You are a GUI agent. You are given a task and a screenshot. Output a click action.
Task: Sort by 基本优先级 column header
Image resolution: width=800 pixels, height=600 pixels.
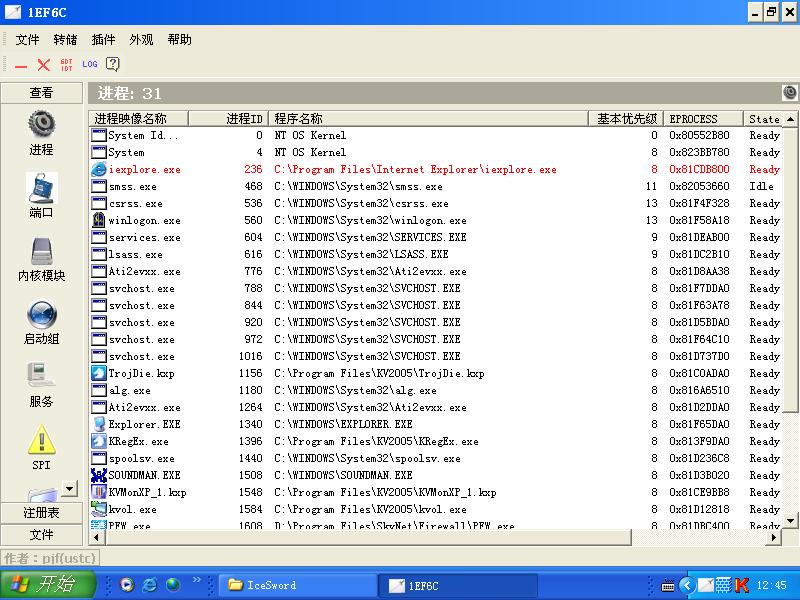(626, 118)
